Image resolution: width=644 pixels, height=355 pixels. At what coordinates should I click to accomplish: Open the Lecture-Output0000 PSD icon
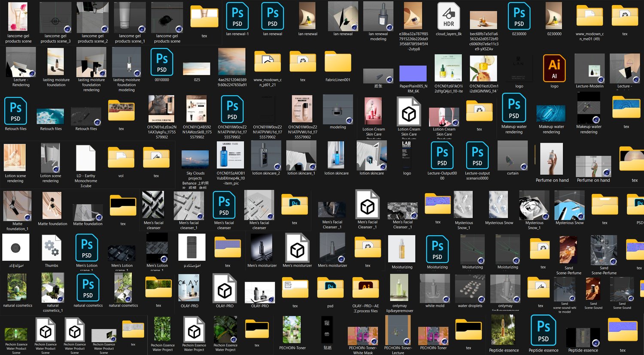[442, 155]
